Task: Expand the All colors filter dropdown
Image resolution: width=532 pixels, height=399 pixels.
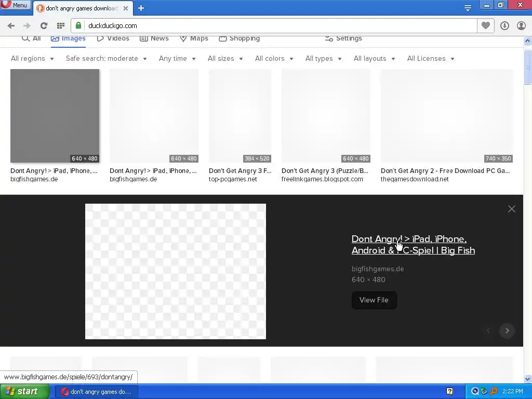Action: pos(274,59)
